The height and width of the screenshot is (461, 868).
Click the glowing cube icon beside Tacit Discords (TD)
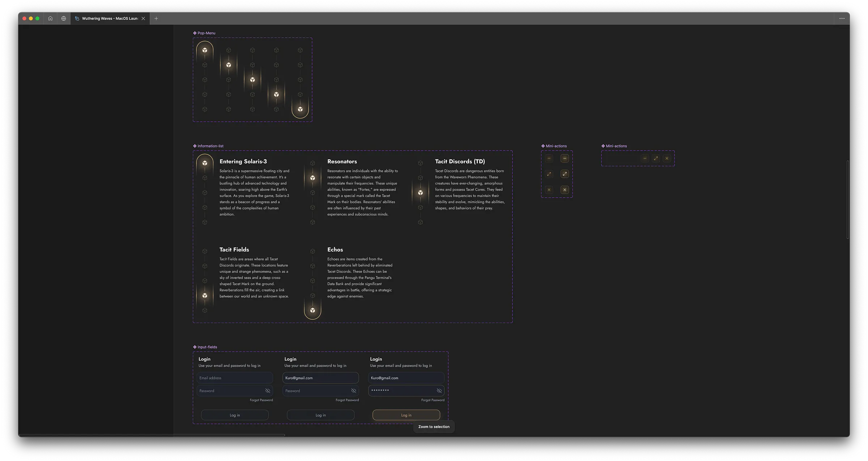[420, 193]
